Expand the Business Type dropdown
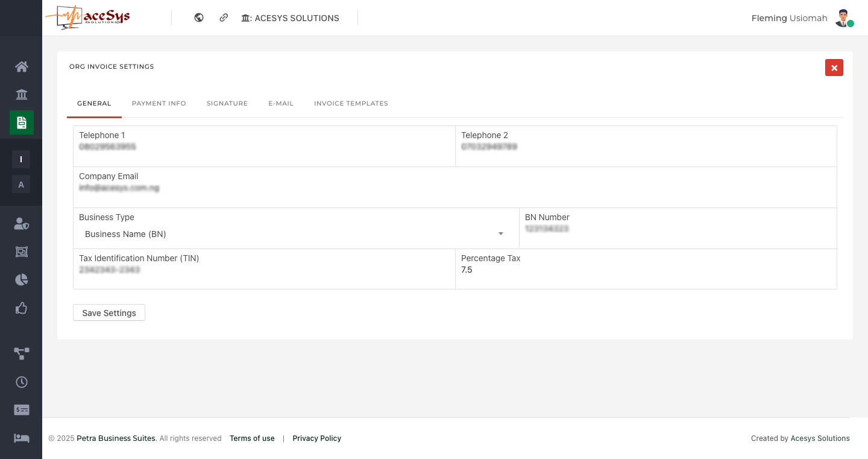Image resolution: width=868 pixels, height=459 pixels. point(294,234)
